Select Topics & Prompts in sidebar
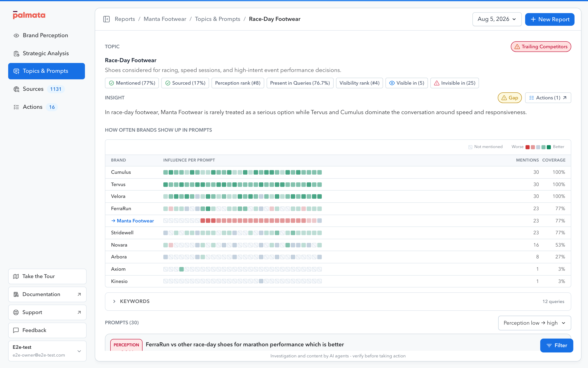This screenshot has width=588, height=368. pos(46,71)
